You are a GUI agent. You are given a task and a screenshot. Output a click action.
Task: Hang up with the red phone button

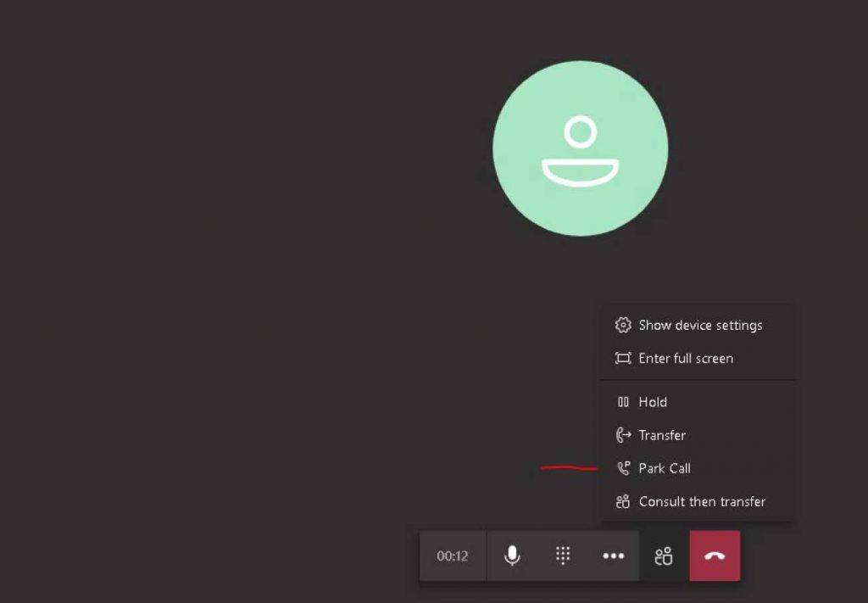(x=715, y=556)
